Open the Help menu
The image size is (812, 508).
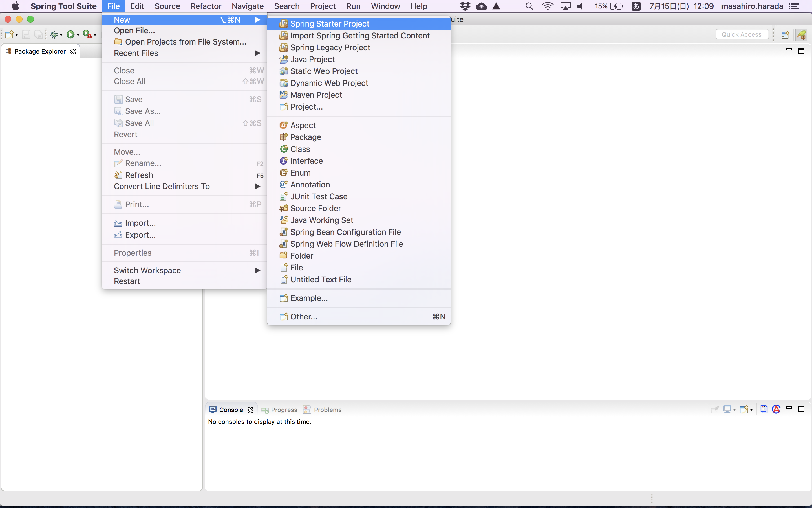419,6
